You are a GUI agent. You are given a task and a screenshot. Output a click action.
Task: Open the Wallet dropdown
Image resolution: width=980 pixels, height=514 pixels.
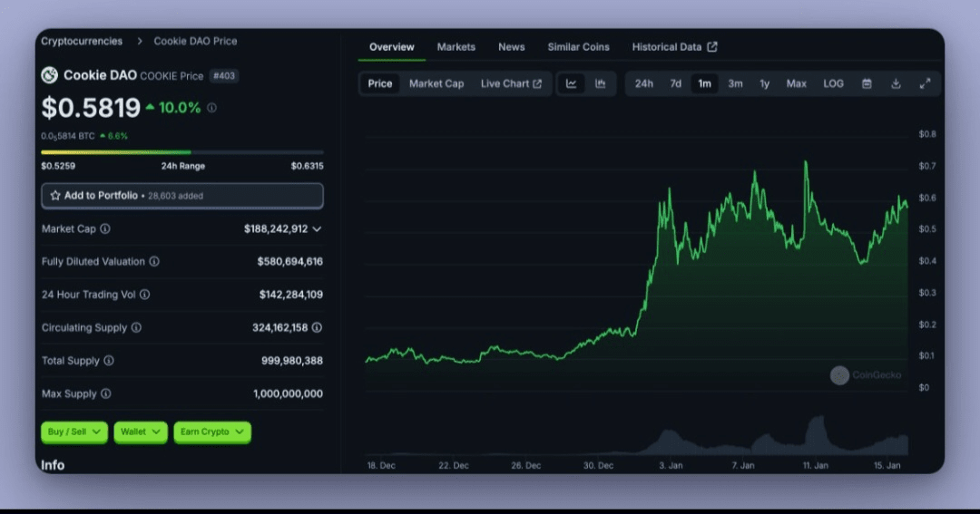pos(141,432)
